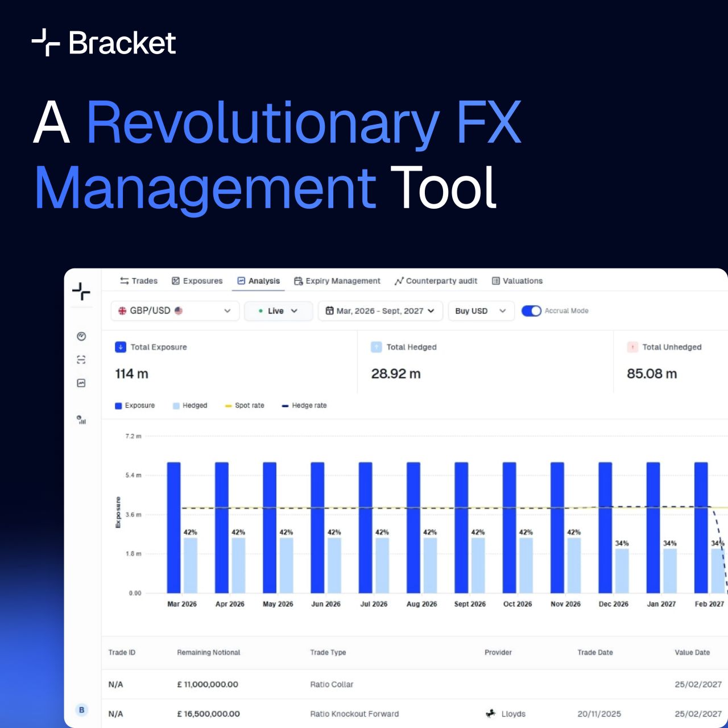The height and width of the screenshot is (728, 728).
Task: Open the GBP/USD currency pair dropdown
Action: tap(175, 311)
